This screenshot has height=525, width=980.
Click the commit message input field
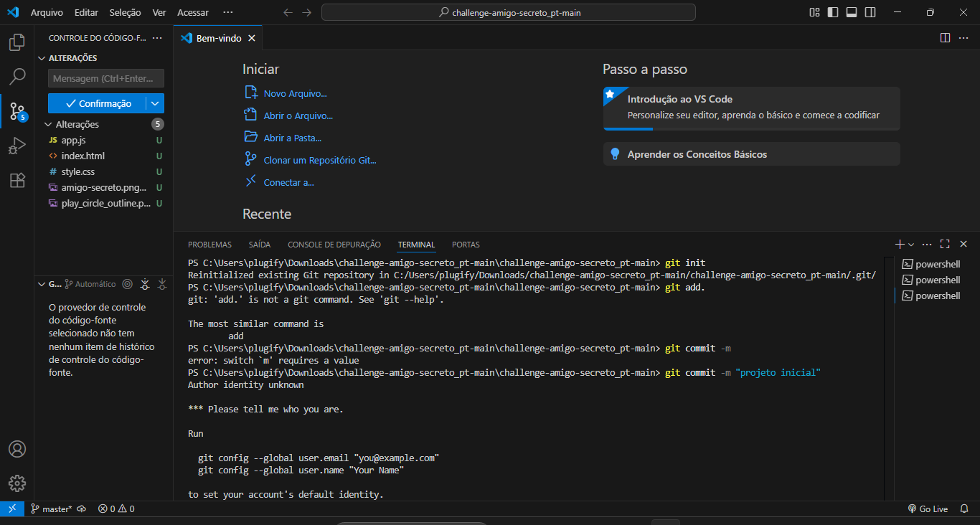click(106, 78)
